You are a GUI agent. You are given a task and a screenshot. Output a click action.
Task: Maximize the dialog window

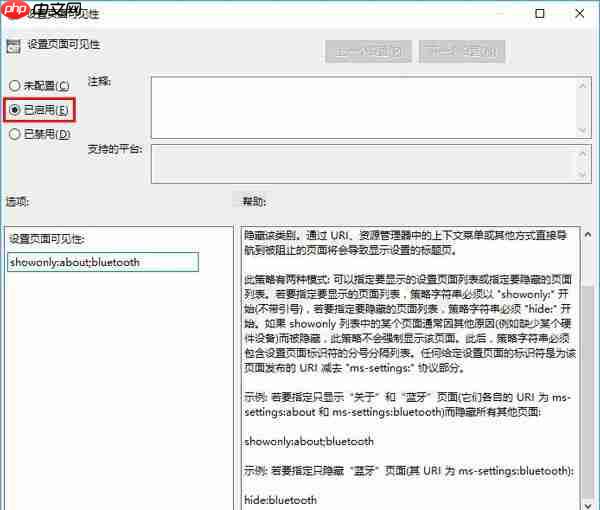click(540, 14)
